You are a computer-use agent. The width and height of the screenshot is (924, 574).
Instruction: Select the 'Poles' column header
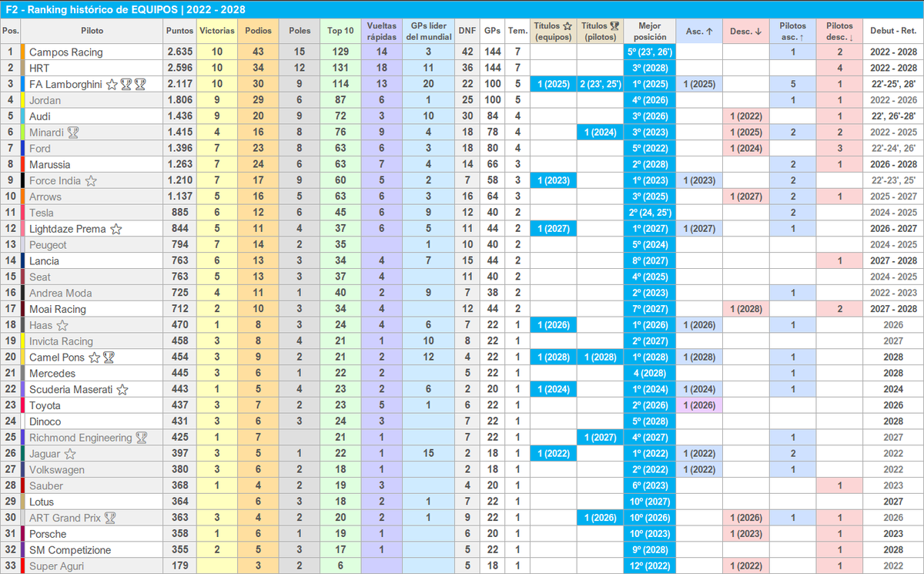click(300, 32)
